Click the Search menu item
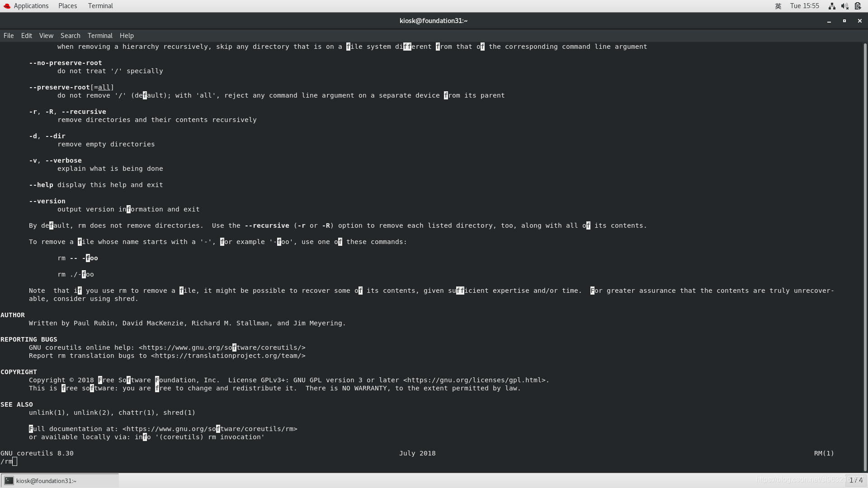The width and height of the screenshot is (868, 488). coord(70,35)
